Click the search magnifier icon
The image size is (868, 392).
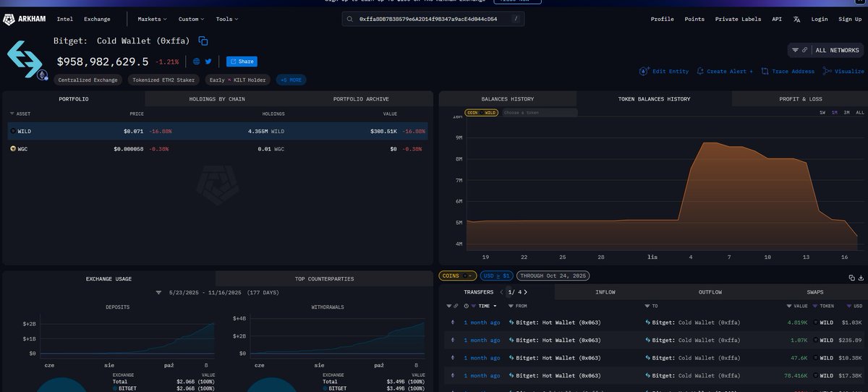click(350, 20)
